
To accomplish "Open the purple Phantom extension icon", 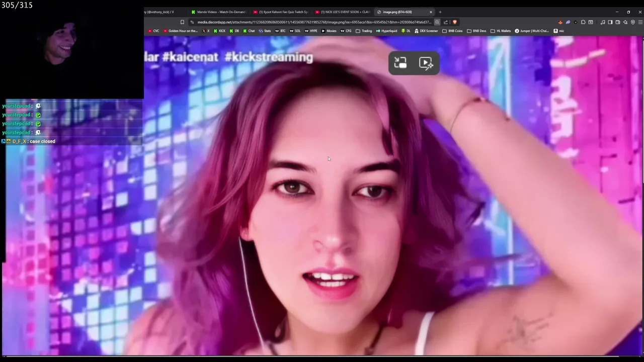I will coord(568,22).
